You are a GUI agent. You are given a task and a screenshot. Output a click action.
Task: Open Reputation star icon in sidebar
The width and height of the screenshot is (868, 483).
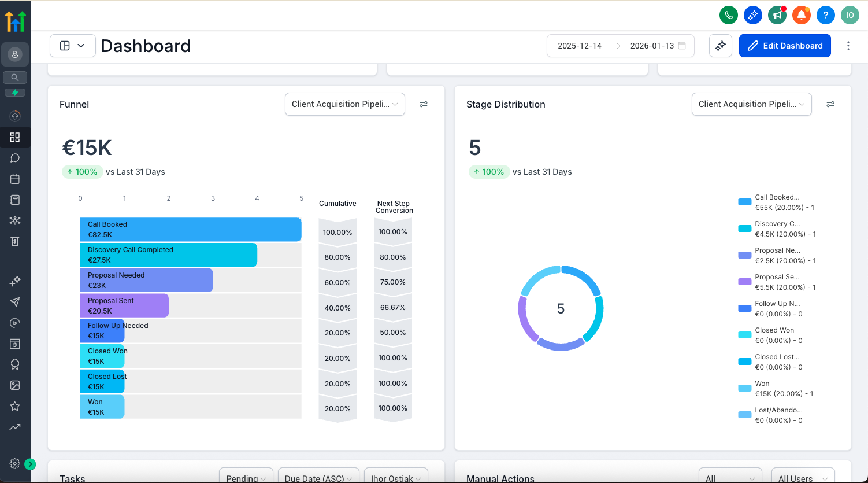15,406
